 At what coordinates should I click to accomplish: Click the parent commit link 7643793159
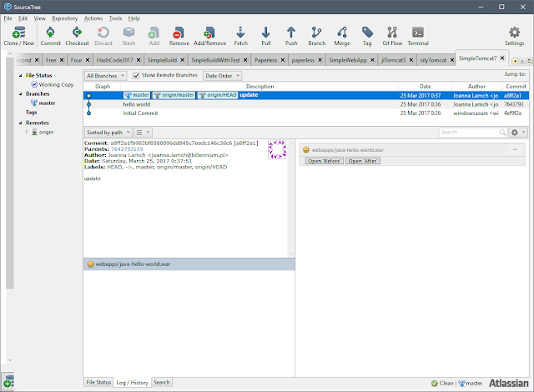coord(127,149)
